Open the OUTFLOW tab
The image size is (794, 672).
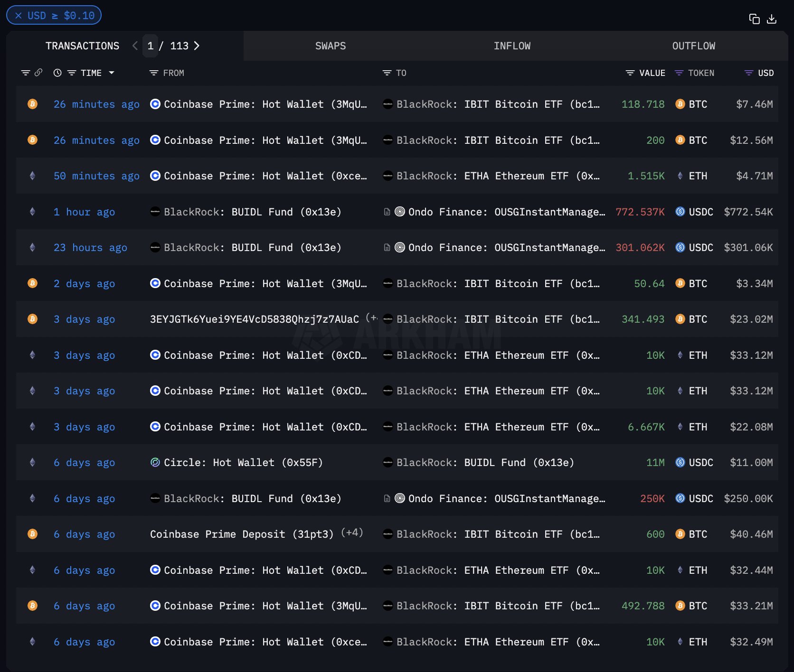pos(693,46)
